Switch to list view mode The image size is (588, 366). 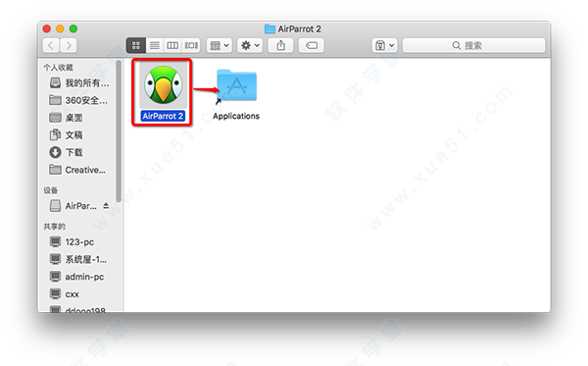155,45
